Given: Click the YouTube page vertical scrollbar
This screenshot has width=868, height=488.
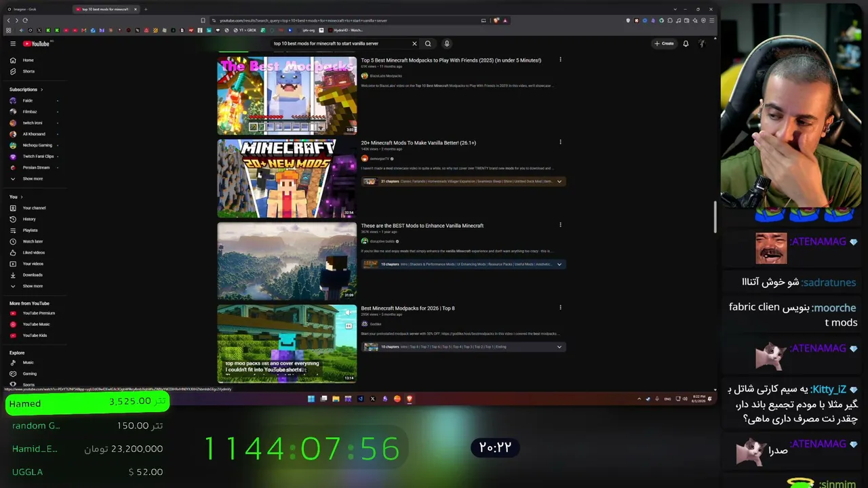Looking at the screenshot, I should [715, 217].
